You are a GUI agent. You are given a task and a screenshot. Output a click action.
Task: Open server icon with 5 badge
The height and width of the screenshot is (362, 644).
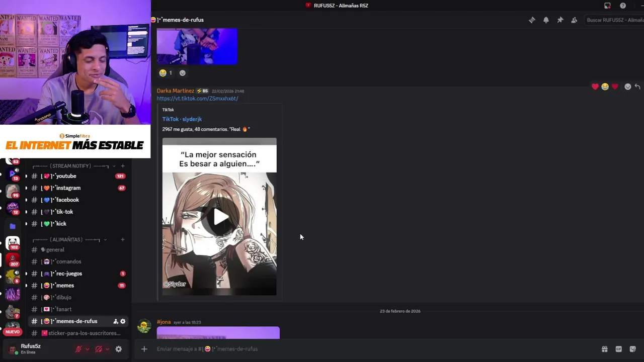13,277
